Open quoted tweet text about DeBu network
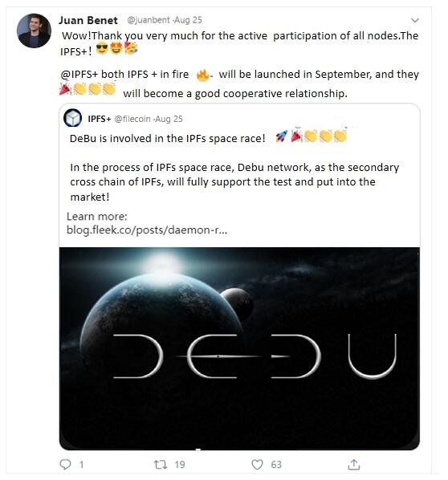This screenshot has height=480, width=448. (234, 182)
